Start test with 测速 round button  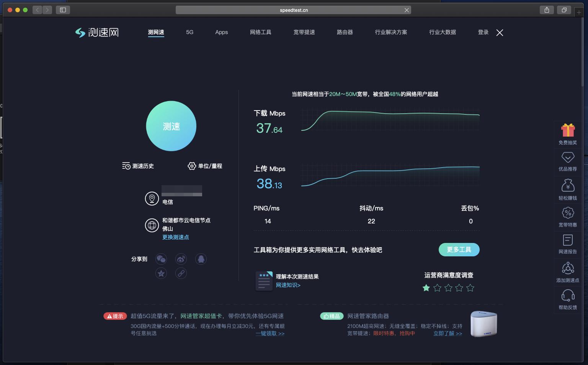(x=171, y=126)
